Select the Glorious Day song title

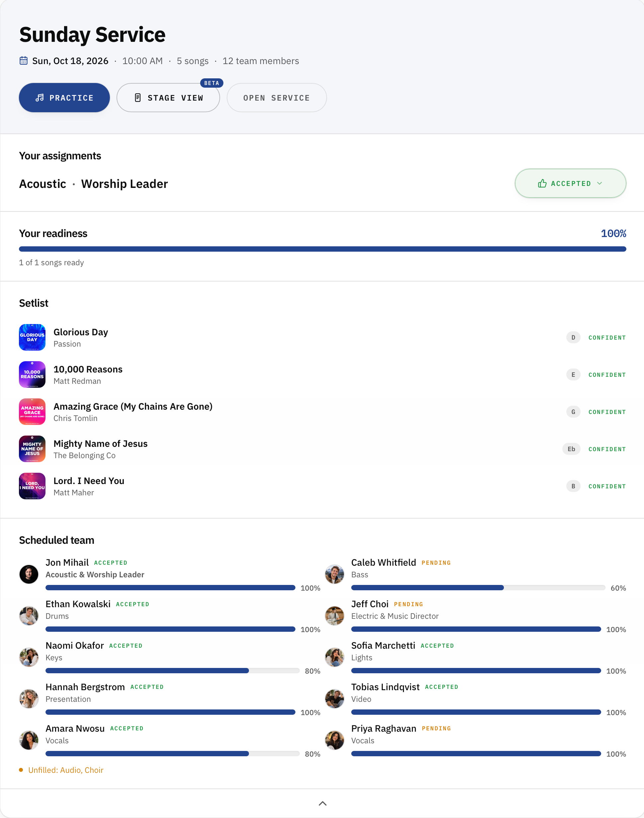[x=81, y=332]
